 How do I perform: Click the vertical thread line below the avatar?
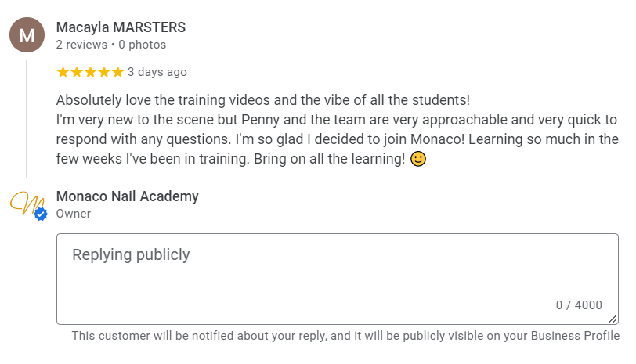27,117
